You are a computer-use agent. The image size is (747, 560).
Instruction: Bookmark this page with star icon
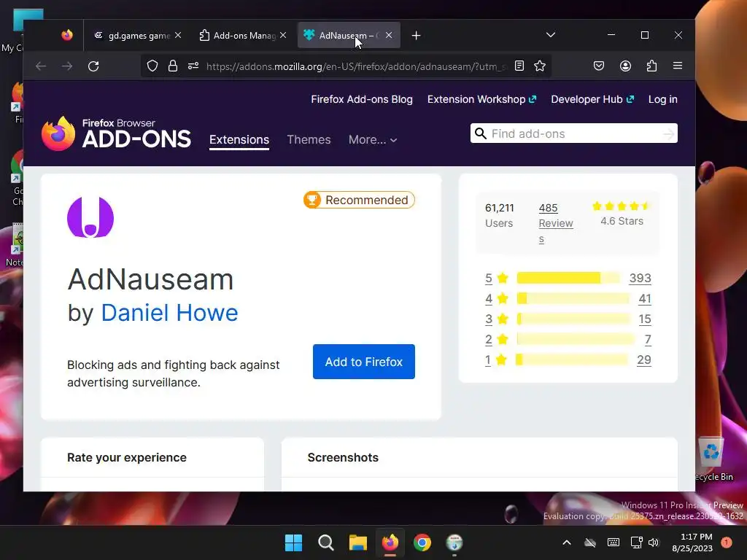540,66
